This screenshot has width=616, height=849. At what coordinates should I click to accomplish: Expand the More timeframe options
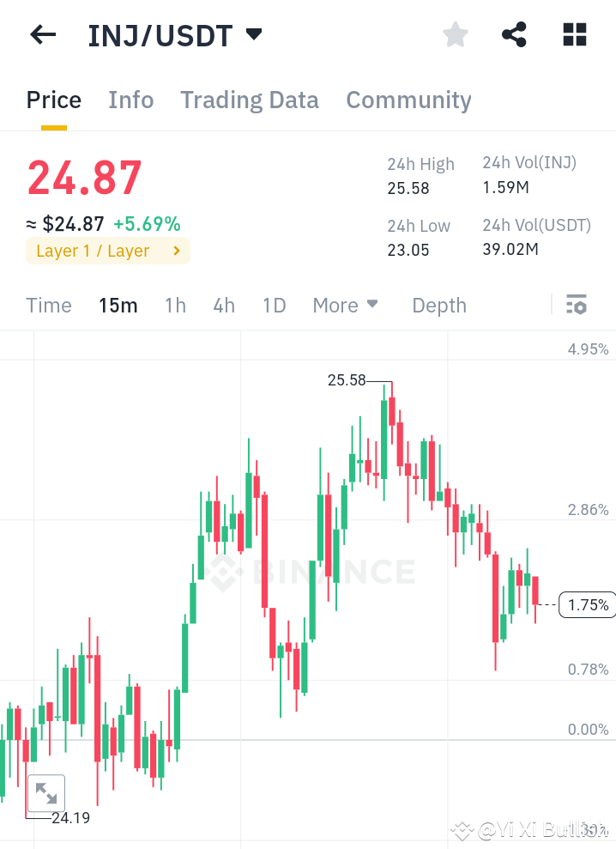(x=345, y=305)
